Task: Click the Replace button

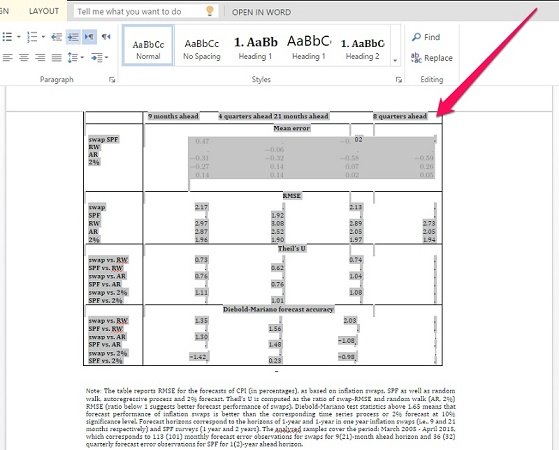Action: [431, 58]
